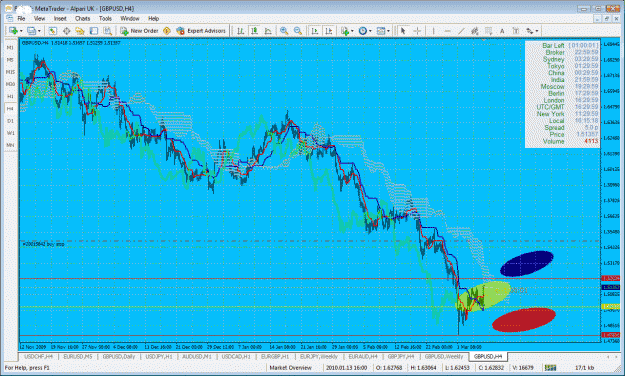The image size is (625, 376).
Task: Open the Indicators dropdown arrow
Action: point(352,31)
